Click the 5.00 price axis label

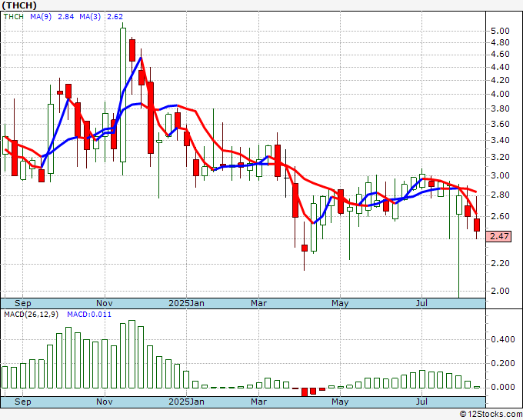tap(501, 31)
